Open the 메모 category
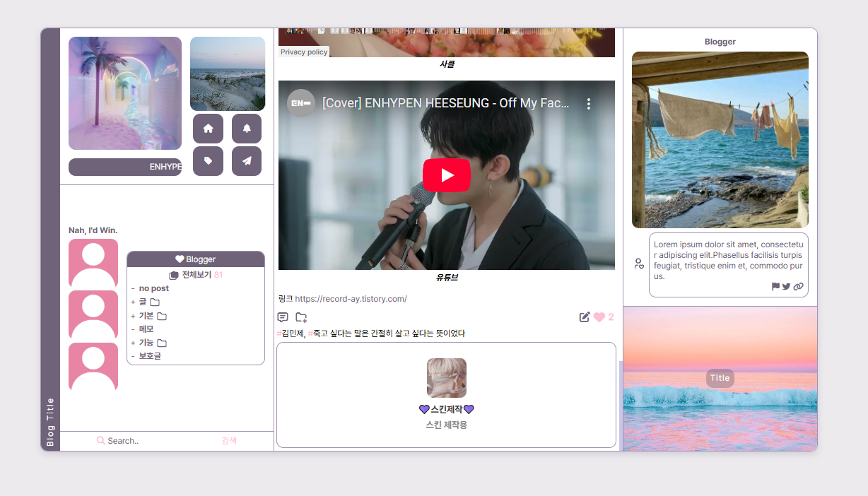This screenshot has width=868, height=496. click(146, 329)
